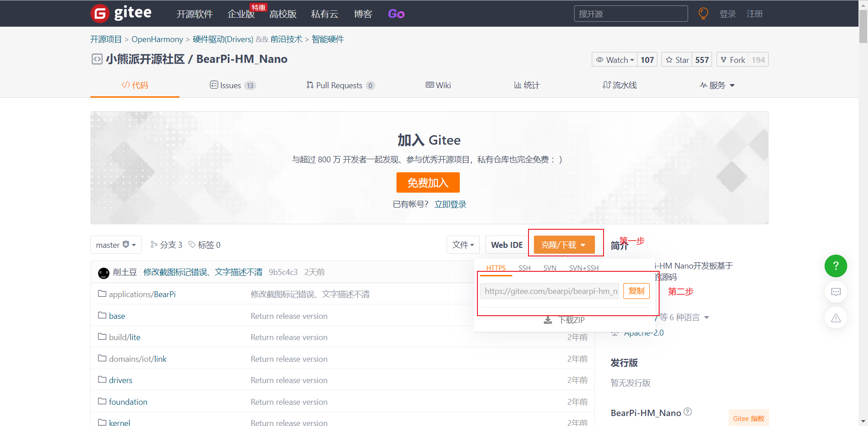Expand the 等 6 种语言 dropdown

(684, 317)
